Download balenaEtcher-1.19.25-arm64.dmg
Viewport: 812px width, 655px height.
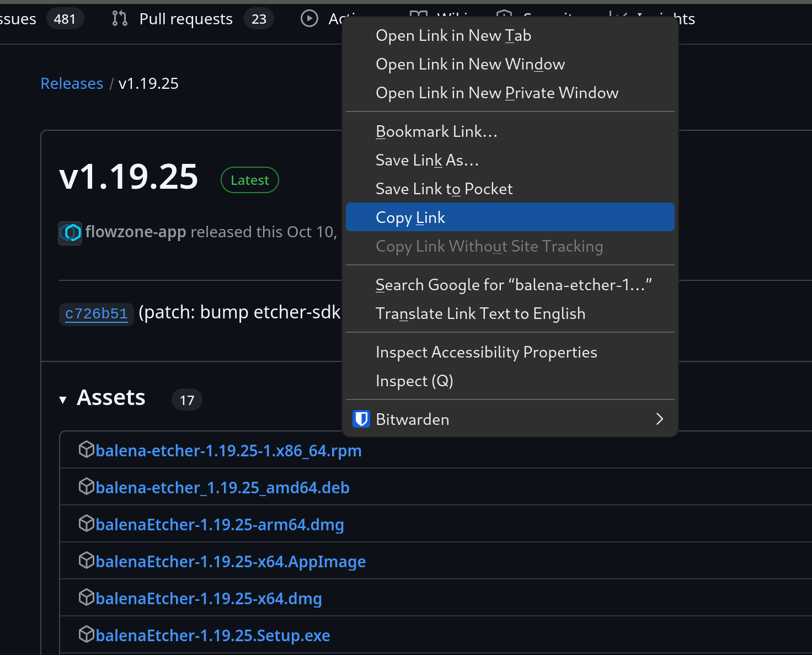220,525
